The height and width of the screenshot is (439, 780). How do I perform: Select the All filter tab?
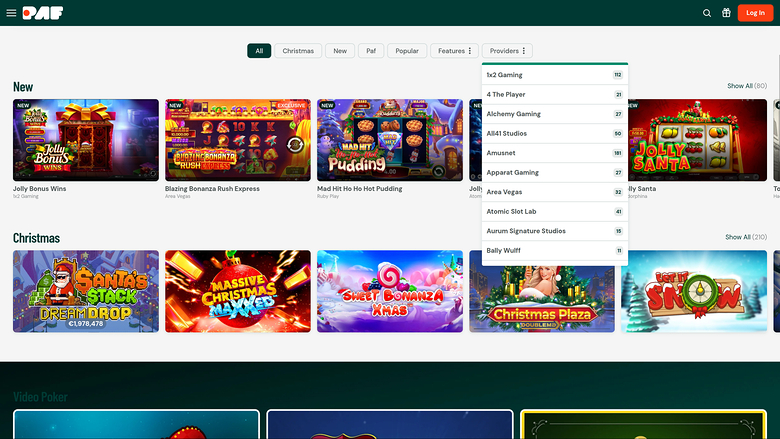(x=259, y=51)
